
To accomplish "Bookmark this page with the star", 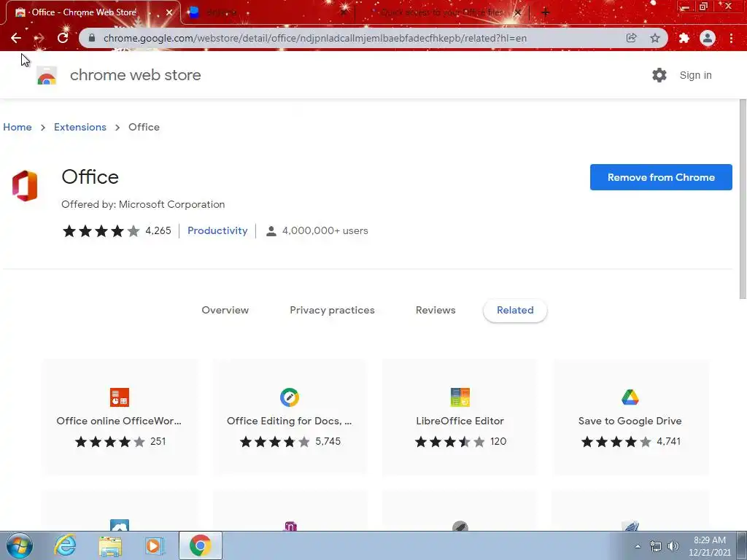I will click(656, 38).
